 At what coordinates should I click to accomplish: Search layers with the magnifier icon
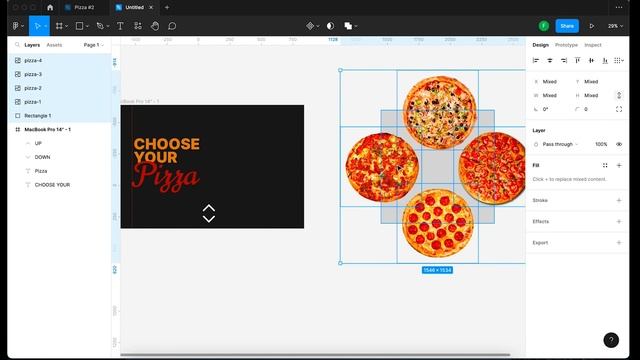click(x=17, y=45)
